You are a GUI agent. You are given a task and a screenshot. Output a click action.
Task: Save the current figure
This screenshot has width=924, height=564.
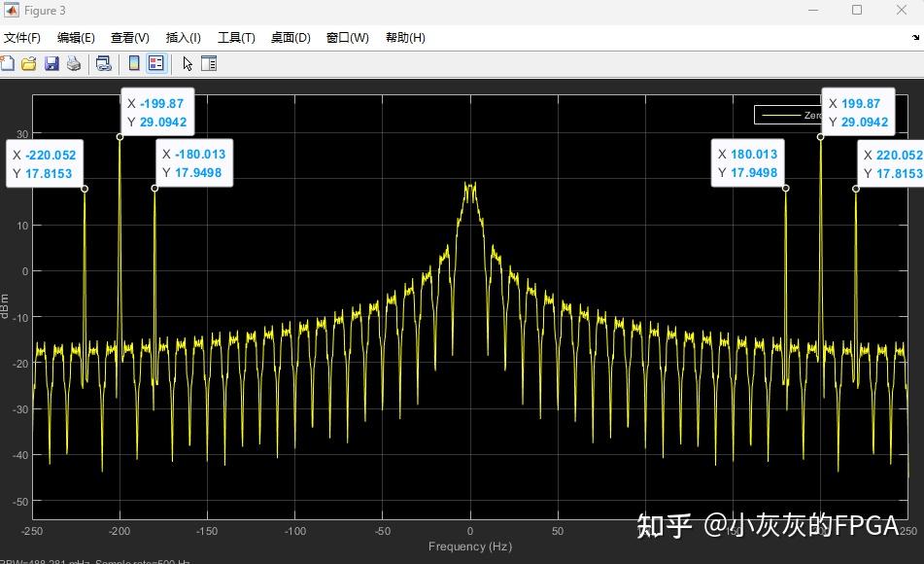tap(51, 63)
